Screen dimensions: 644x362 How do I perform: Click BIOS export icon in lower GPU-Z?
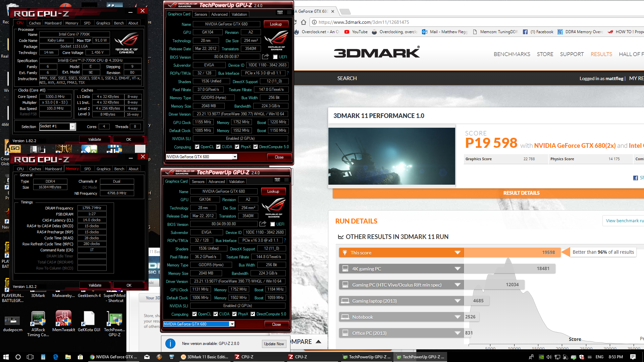[x=263, y=224]
